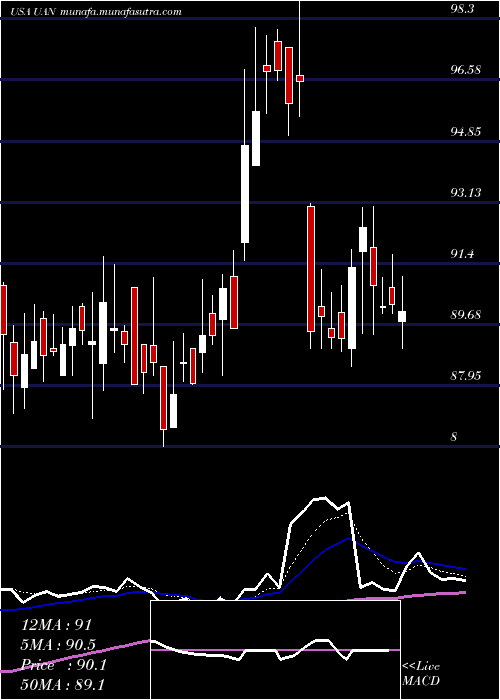Click the '12MA : 91' reading
The height and width of the screenshot is (700, 500).
[x=56, y=625]
